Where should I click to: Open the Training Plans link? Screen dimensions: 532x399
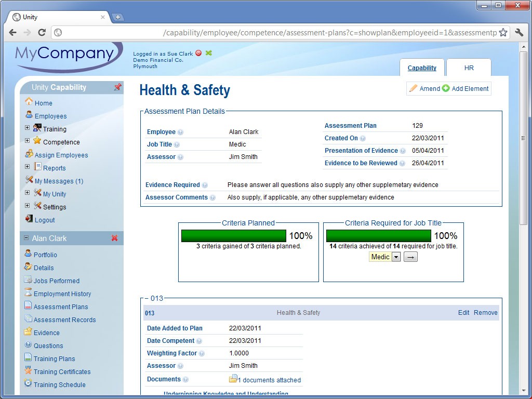54,358
